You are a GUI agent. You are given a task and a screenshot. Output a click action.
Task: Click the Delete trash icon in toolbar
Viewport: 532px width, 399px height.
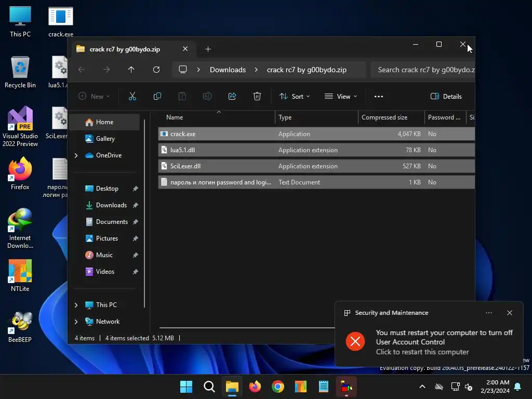click(x=257, y=96)
